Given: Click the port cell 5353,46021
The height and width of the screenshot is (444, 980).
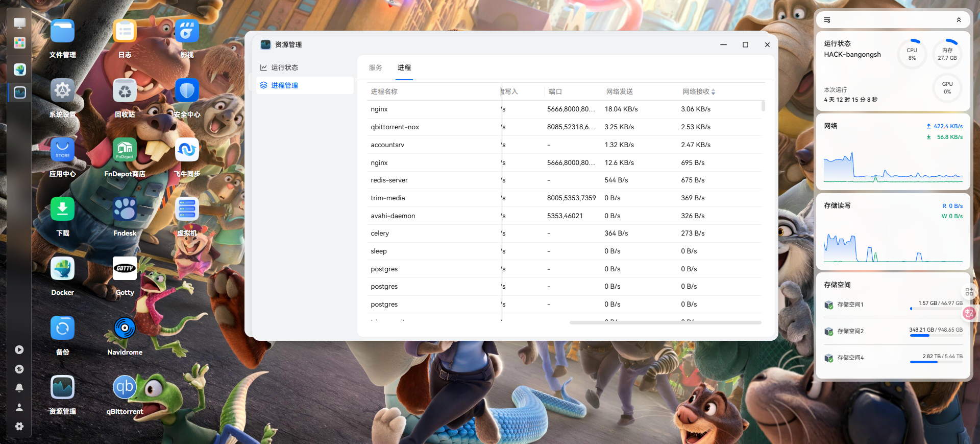Looking at the screenshot, I should tap(565, 216).
